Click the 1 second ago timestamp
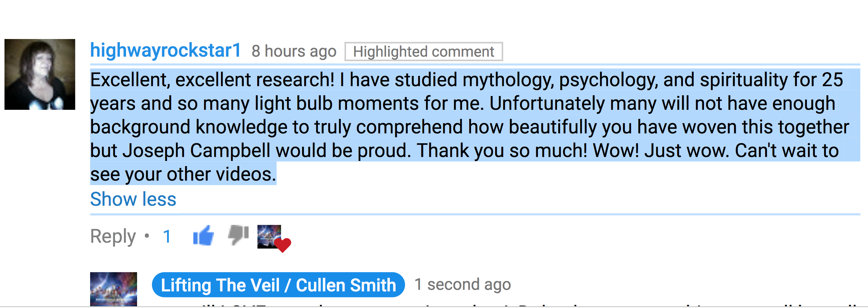The height and width of the screenshot is (308, 868). pyautogui.click(x=462, y=285)
